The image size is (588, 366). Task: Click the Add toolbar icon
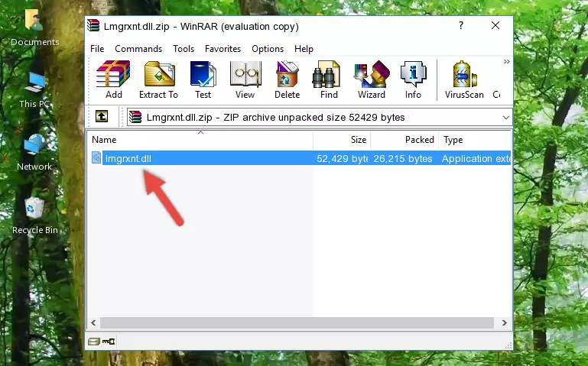click(x=113, y=79)
